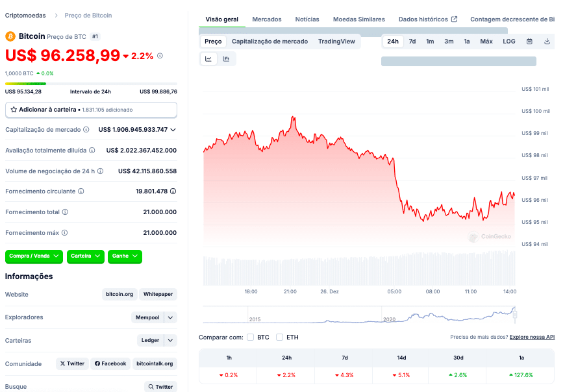Expand market cap dropdown chevron

(173, 130)
